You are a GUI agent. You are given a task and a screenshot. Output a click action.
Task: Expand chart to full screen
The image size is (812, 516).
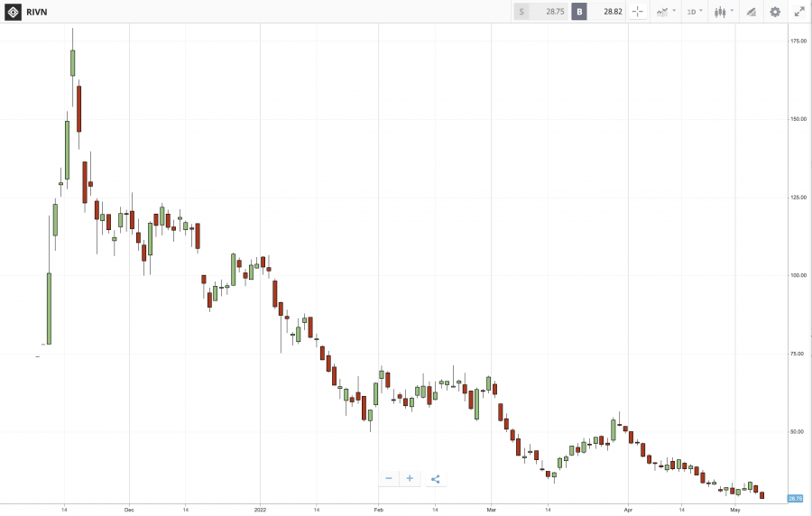coord(799,12)
